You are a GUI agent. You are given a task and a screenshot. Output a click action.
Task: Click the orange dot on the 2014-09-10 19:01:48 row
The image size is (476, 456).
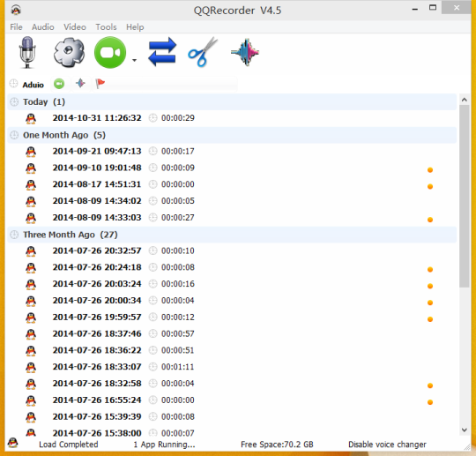430,170
